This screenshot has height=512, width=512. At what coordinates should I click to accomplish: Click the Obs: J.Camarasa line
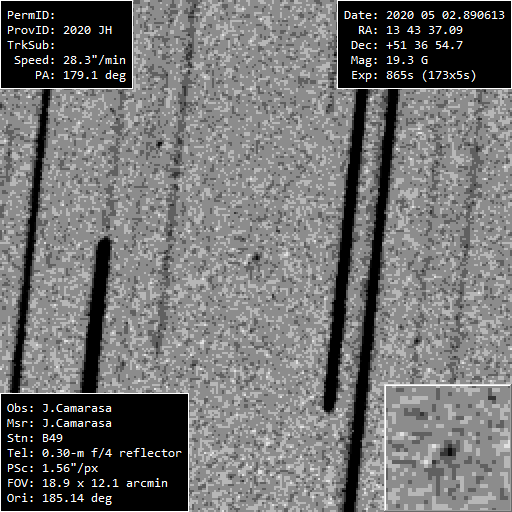[59, 408]
